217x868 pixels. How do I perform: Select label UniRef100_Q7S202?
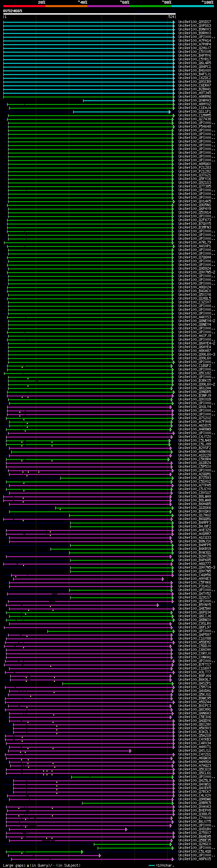[x=195, y=418]
